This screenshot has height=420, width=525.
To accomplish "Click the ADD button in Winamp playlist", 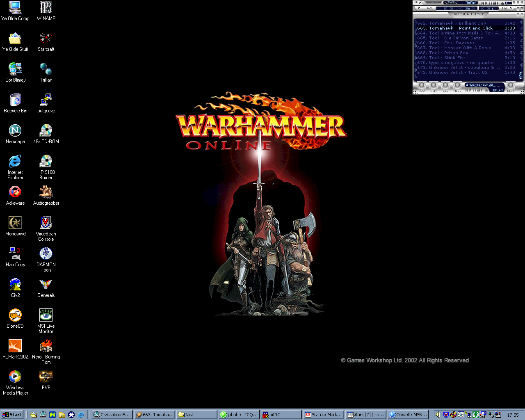I will coord(421,87).
